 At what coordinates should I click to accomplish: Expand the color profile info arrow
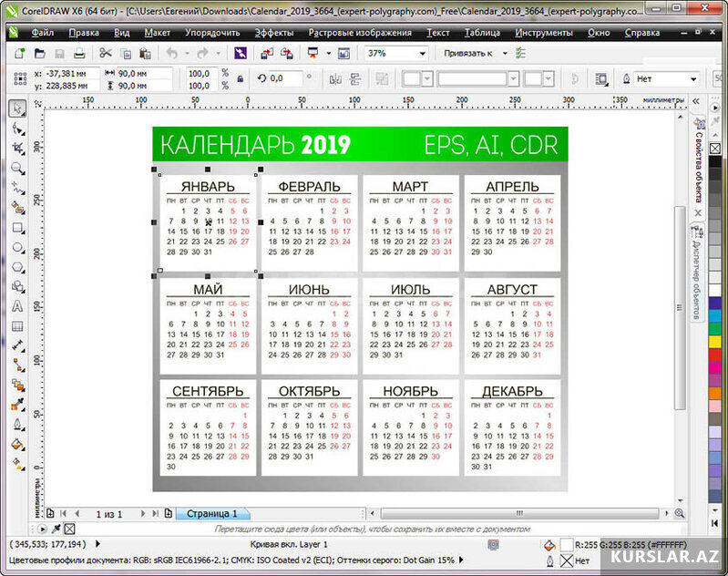click(x=461, y=561)
